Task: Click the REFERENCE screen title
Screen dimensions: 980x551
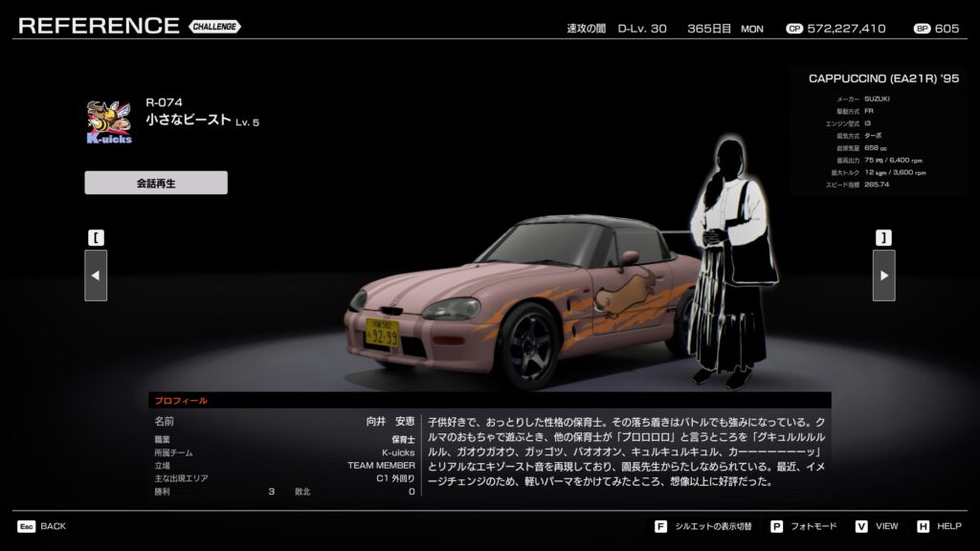Action: click(99, 26)
